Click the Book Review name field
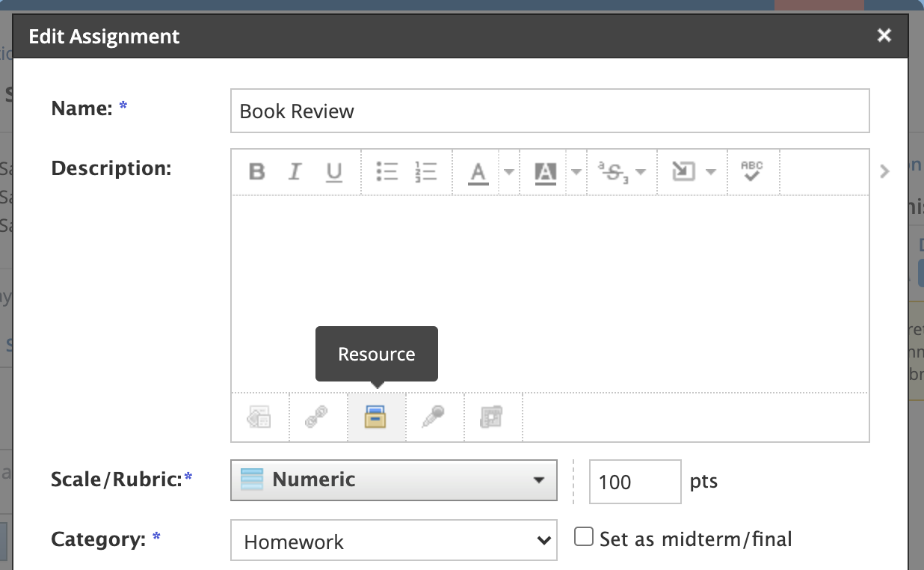 tap(549, 111)
